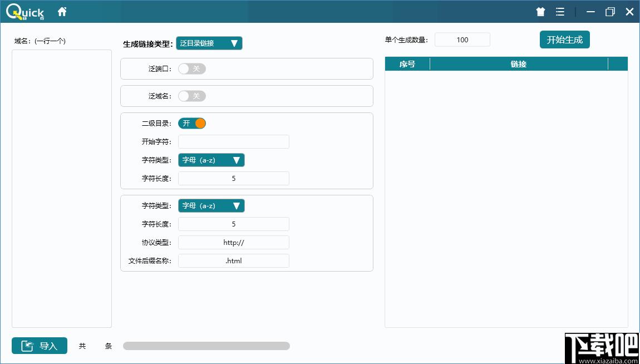Enable the 泛域名 toggle switch
The image size is (640, 364).
click(191, 96)
